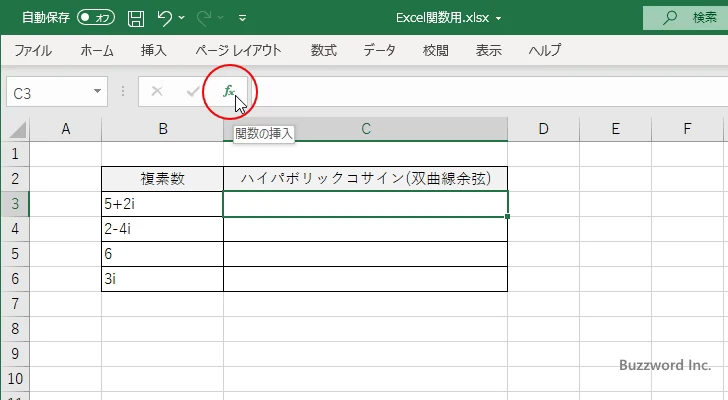Viewport: 728px width, 400px height.
Task: Select row 5 header
Action: [x=15, y=253]
